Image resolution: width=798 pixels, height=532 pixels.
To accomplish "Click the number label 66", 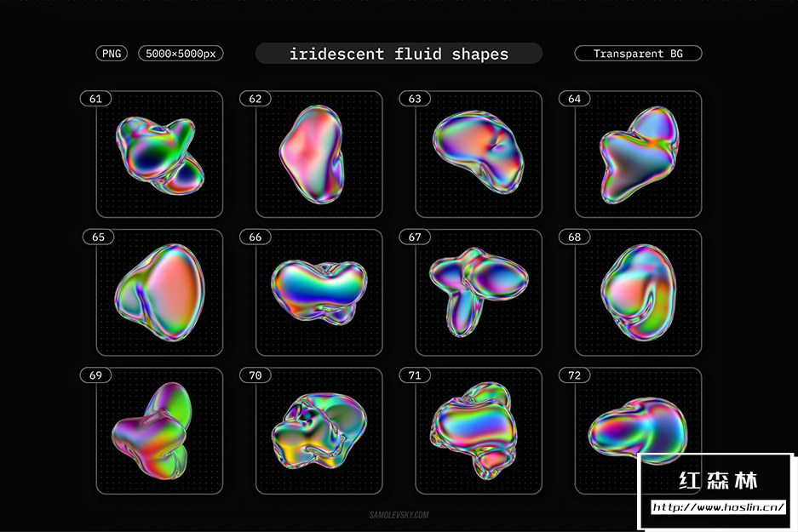I will pyautogui.click(x=255, y=237).
